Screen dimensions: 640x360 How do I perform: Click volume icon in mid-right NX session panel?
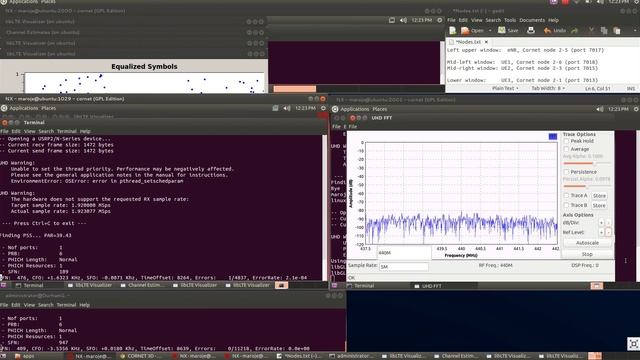pos(600,109)
